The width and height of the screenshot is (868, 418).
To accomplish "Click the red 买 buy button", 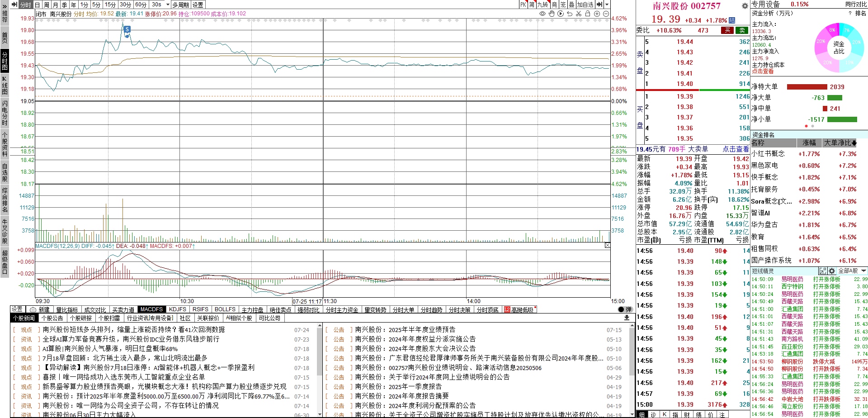I will click(727, 30).
